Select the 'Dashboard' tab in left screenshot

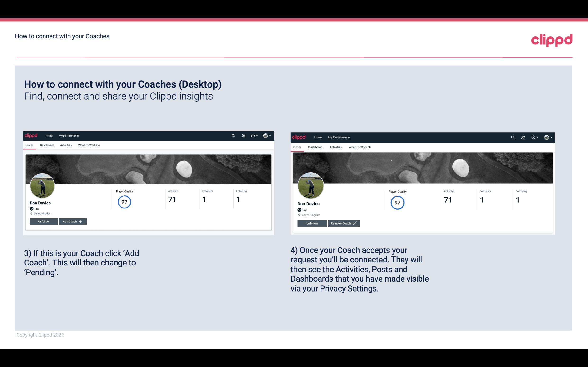47,145
